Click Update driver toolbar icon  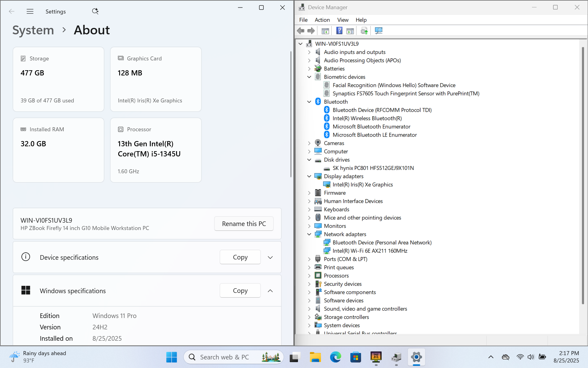tap(364, 31)
